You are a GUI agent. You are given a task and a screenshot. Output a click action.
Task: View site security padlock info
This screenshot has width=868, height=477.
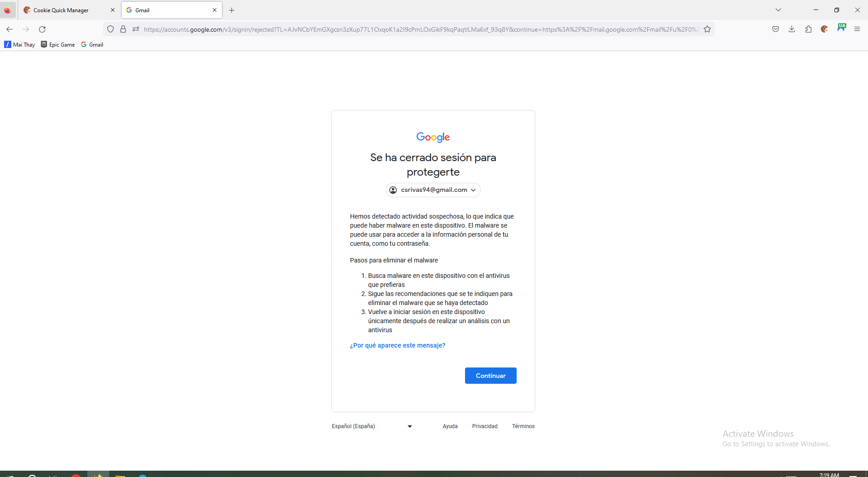pyautogui.click(x=123, y=29)
